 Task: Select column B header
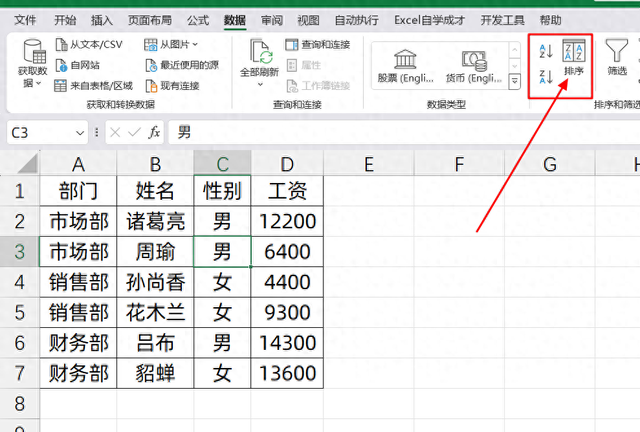pyautogui.click(x=155, y=164)
